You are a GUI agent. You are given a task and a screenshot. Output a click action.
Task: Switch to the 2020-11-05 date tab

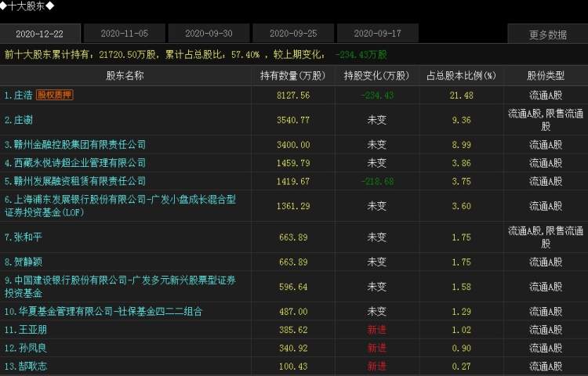click(x=124, y=34)
